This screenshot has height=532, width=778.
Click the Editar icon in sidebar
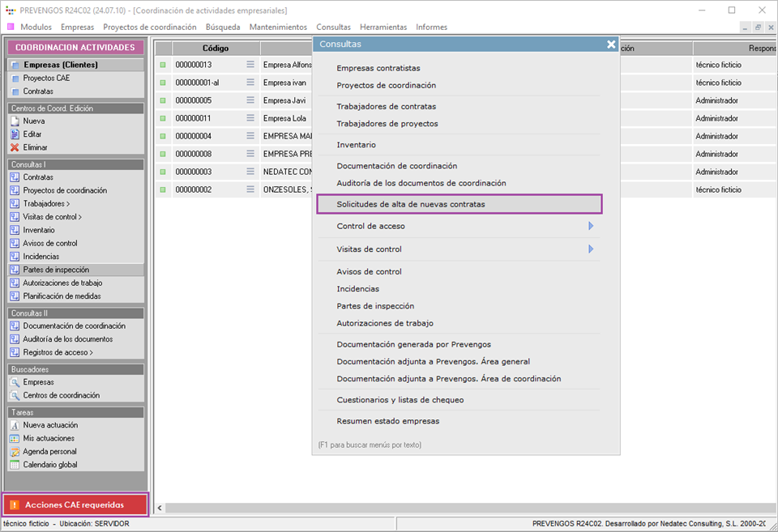point(15,134)
